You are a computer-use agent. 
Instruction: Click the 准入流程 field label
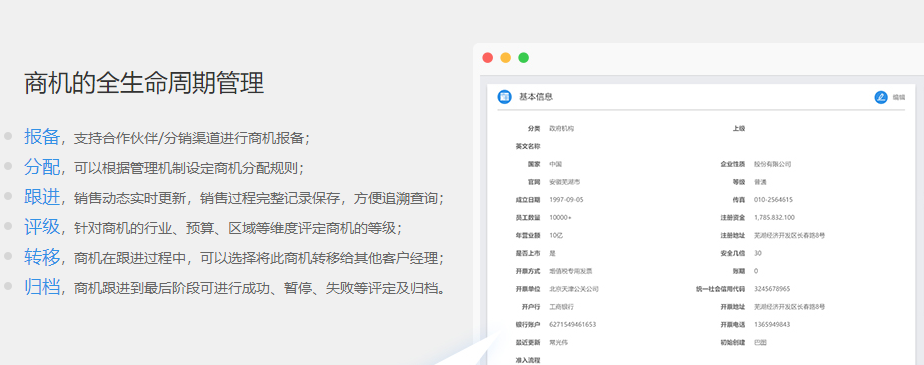(x=527, y=360)
